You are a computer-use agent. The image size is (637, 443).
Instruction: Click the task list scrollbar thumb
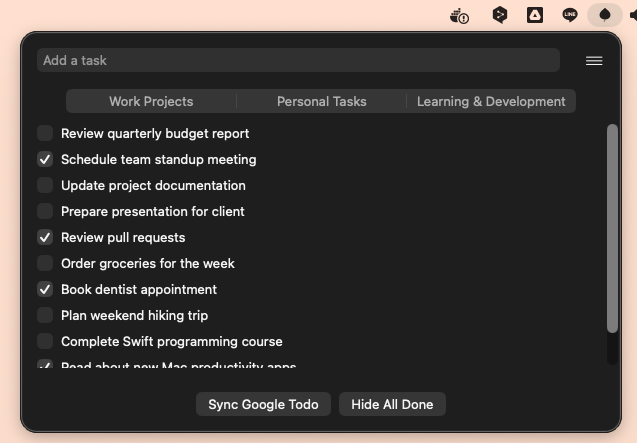(612, 228)
